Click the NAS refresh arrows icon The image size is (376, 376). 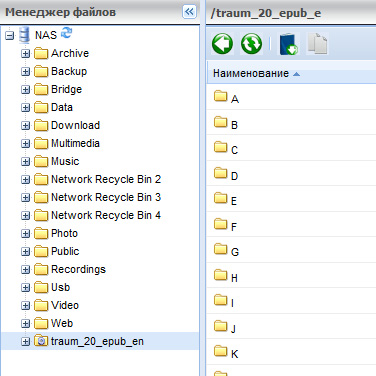click(x=66, y=33)
